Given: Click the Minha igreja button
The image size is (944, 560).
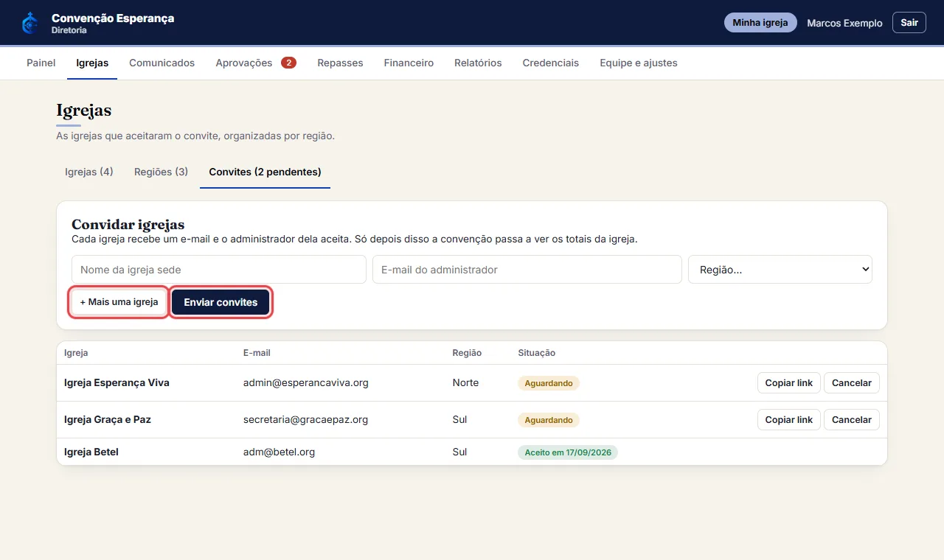Looking at the screenshot, I should (760, 23).
